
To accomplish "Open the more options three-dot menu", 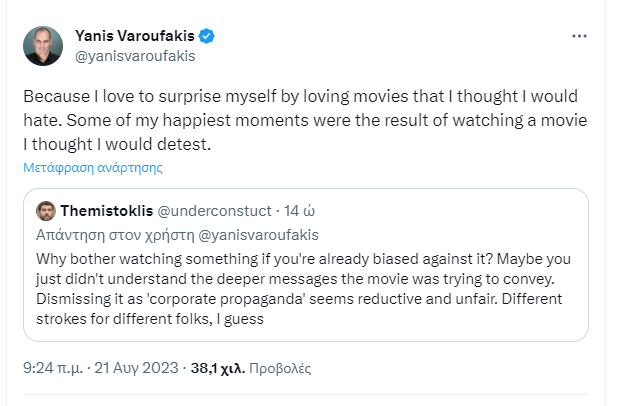I will pyautogui.click(x=579, y=36).
